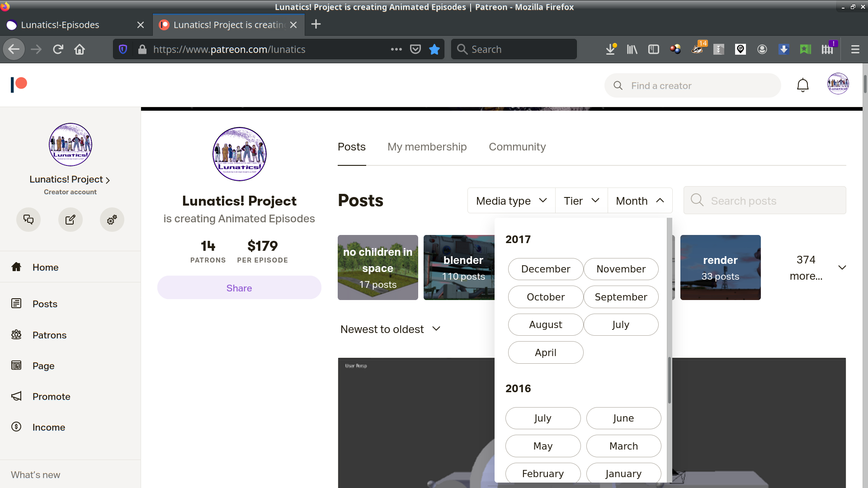Screen dimensions: 868x488
Task: Click the create post pencil icon
Action: [x=70, y=220]
